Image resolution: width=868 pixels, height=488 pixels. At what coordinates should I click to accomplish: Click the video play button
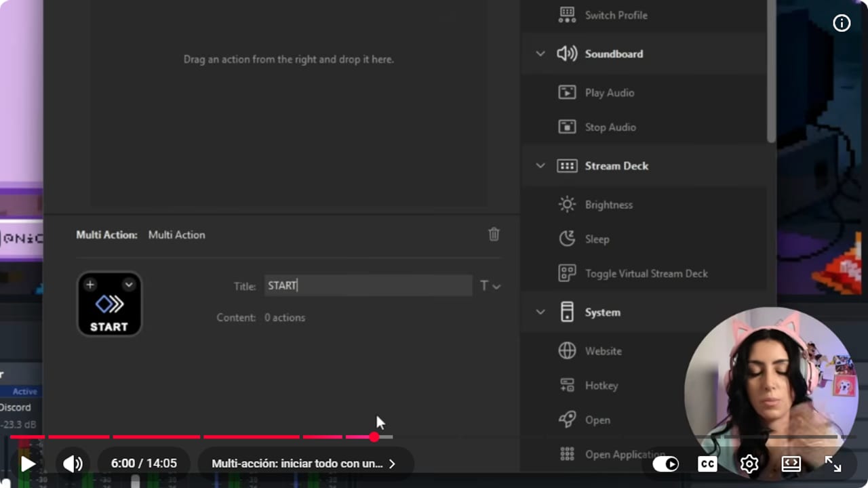click(27, 464)
